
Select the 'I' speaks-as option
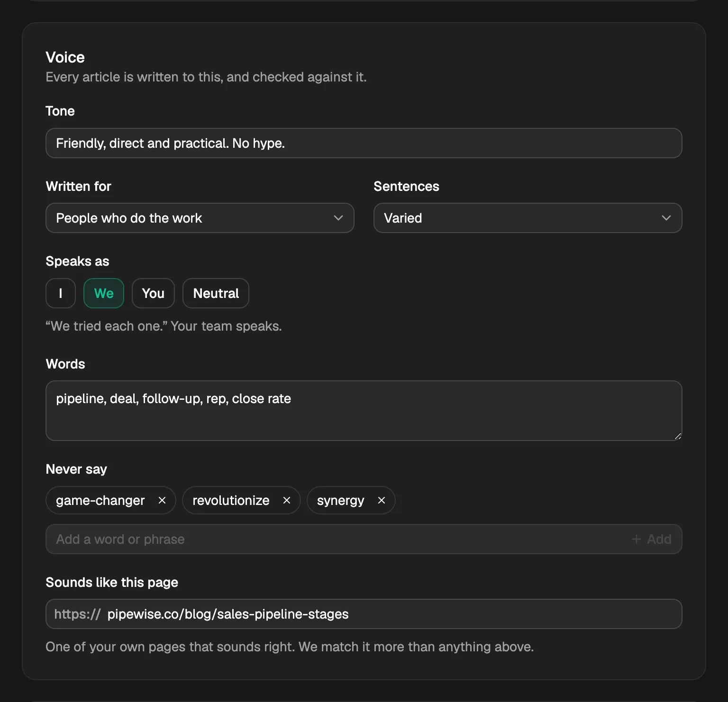61,293
